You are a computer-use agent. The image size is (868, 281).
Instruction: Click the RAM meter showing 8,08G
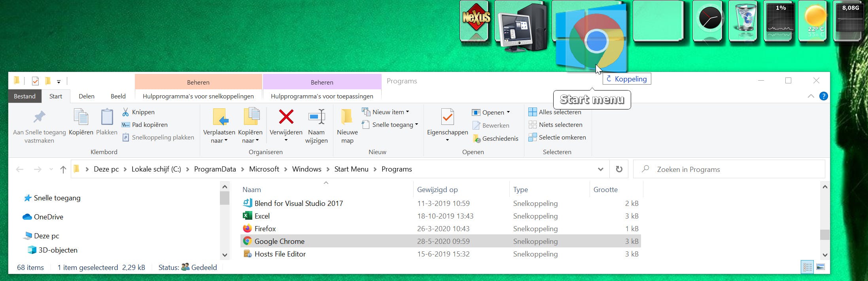click(x=849, y=19)
